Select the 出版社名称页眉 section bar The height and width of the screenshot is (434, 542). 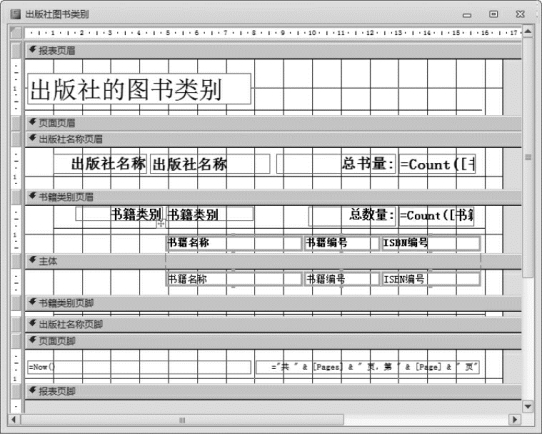point(273,139)
